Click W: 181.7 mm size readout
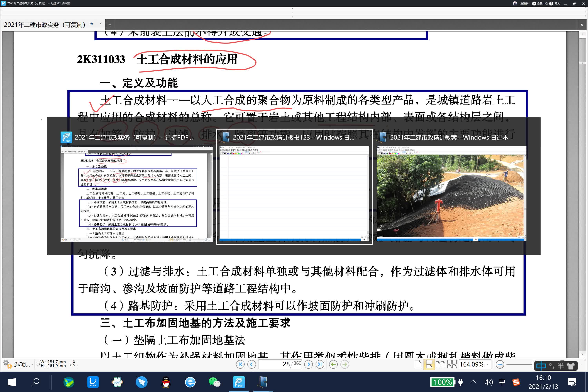588x392 pixels. pos(53,362)
